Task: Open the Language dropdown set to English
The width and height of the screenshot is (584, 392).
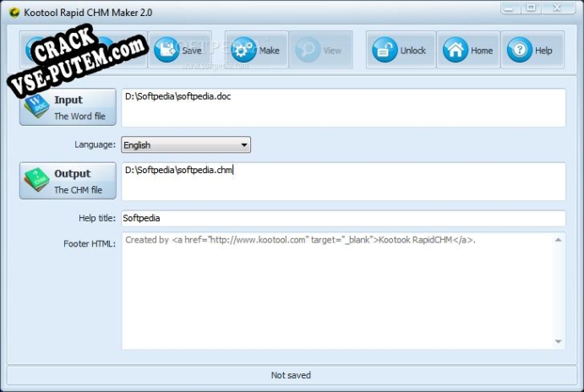Action: (186, 144)
